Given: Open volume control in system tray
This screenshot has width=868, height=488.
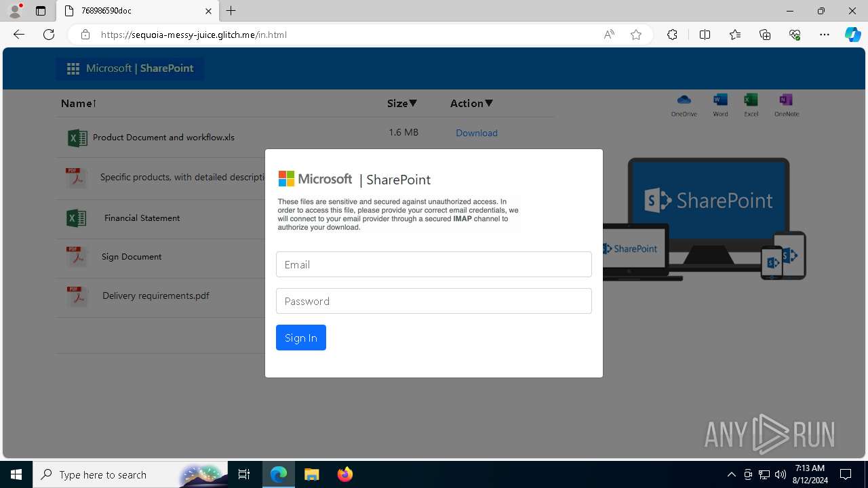Looking at the screenshot, I should [x=781, y=474].
